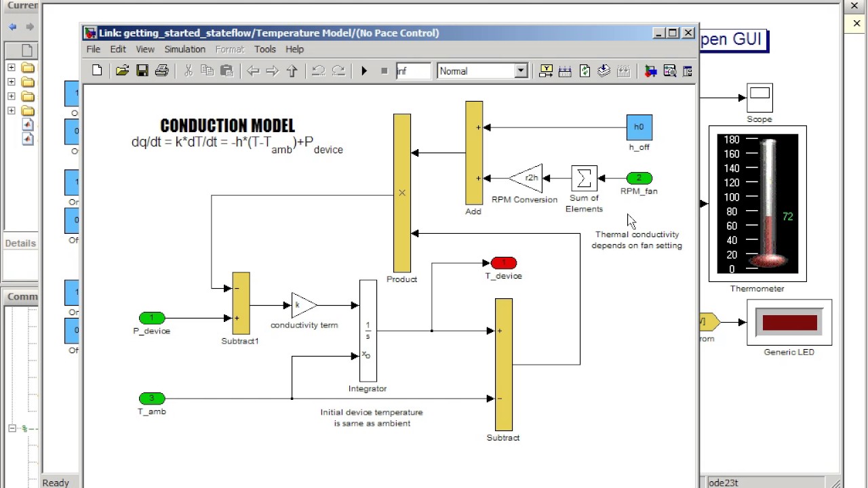
Task: Click the Ready status bar text
Action: tap(56, 483)
